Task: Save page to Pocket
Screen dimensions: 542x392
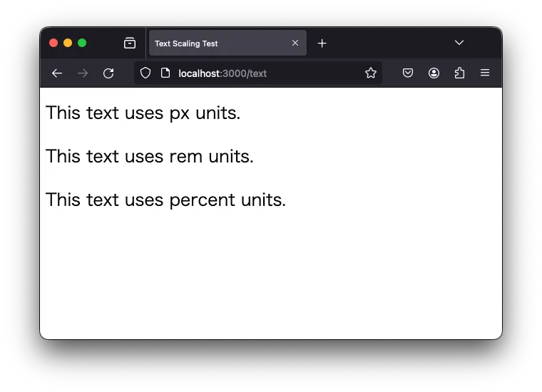Action: coord(408,73)
